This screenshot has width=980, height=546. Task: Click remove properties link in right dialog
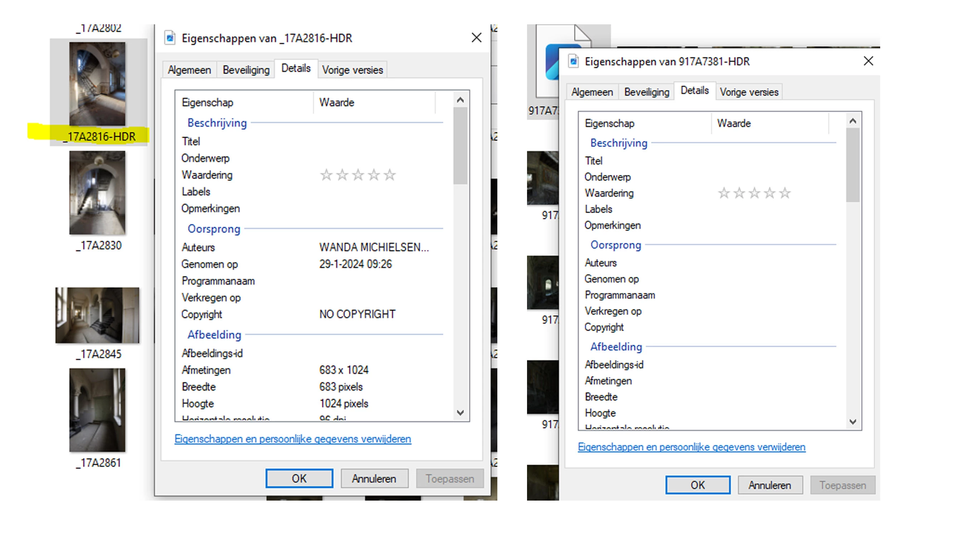click(x=691, y=447)
